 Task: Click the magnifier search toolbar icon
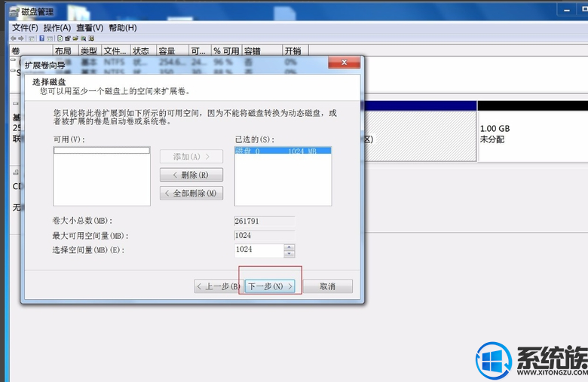click(83, 38)
